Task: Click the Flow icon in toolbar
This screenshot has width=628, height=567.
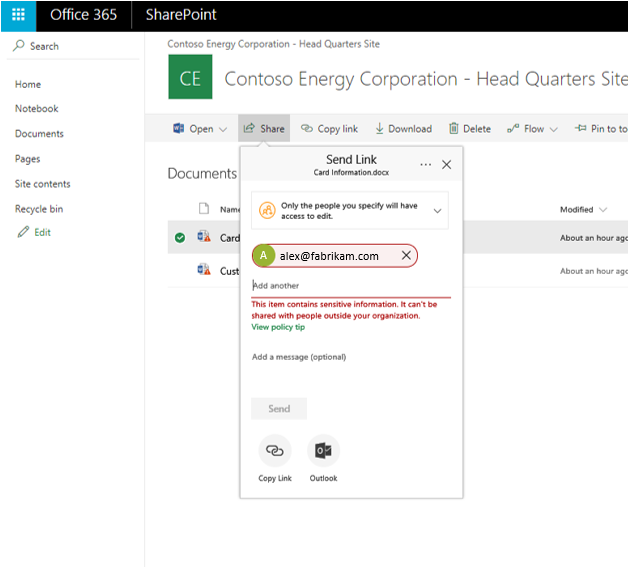Action: [x=513, y=129]
